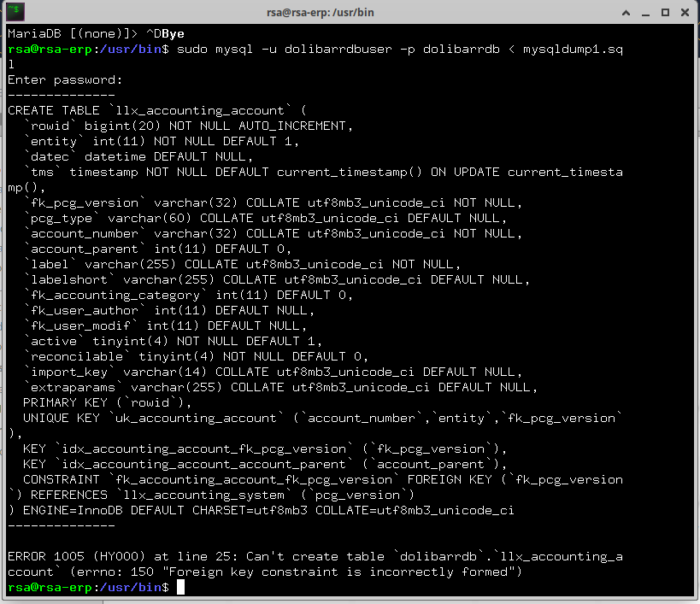This screenshot has width=700, height=604.
Task: Click the '`entity` int(11) NOT NULL DEFAULT 1' line
Action: click(x=162, y=142)
